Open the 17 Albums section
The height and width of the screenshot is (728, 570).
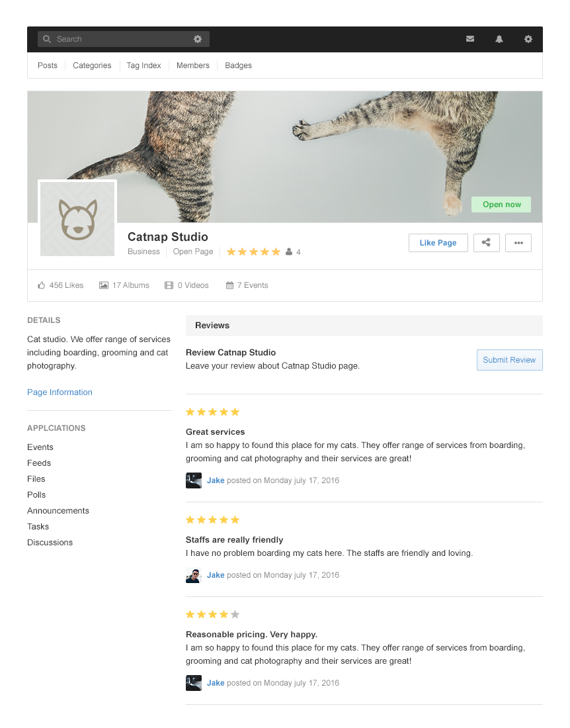point(124,285)
